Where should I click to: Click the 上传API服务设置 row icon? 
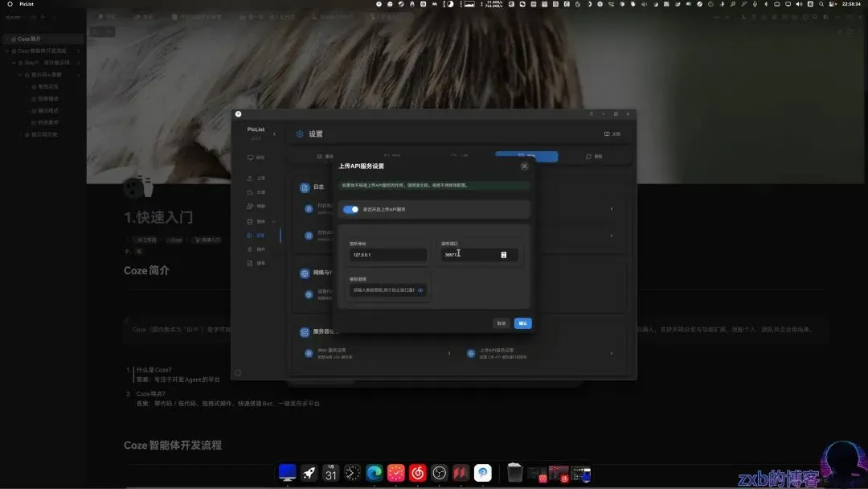(x=471, y=353)
